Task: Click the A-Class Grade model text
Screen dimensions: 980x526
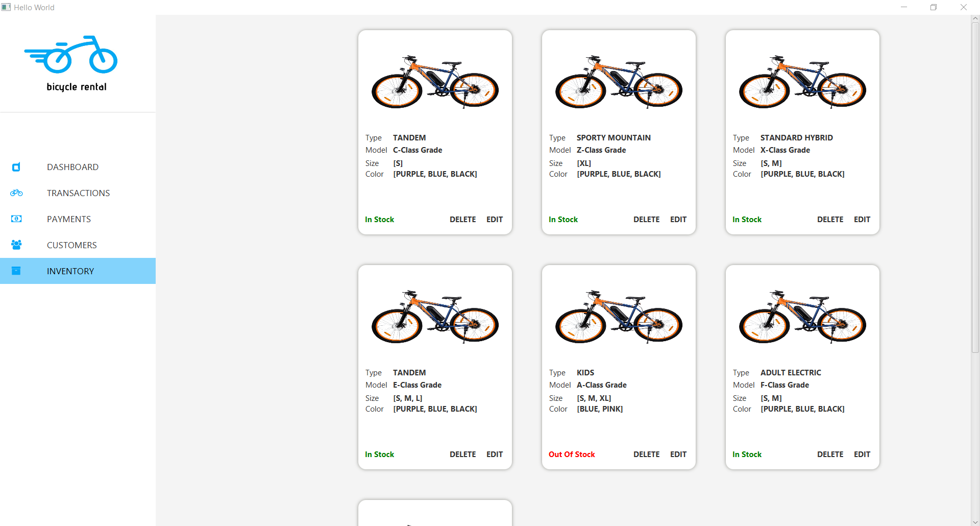Action: pos(602,385)
